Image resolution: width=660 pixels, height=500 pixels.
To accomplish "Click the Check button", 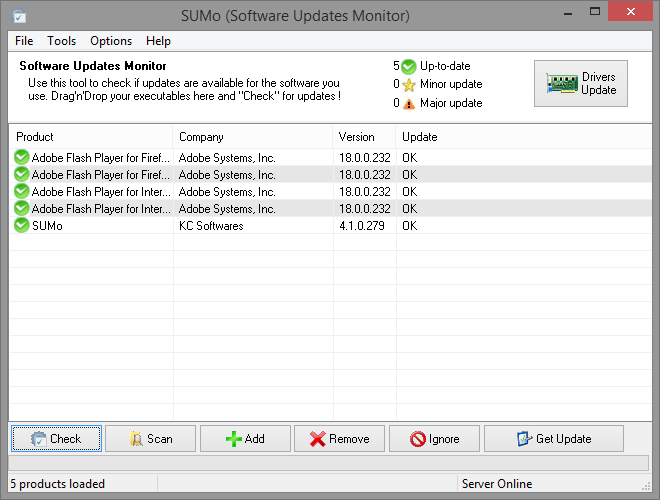I will [x=56, y=439].
